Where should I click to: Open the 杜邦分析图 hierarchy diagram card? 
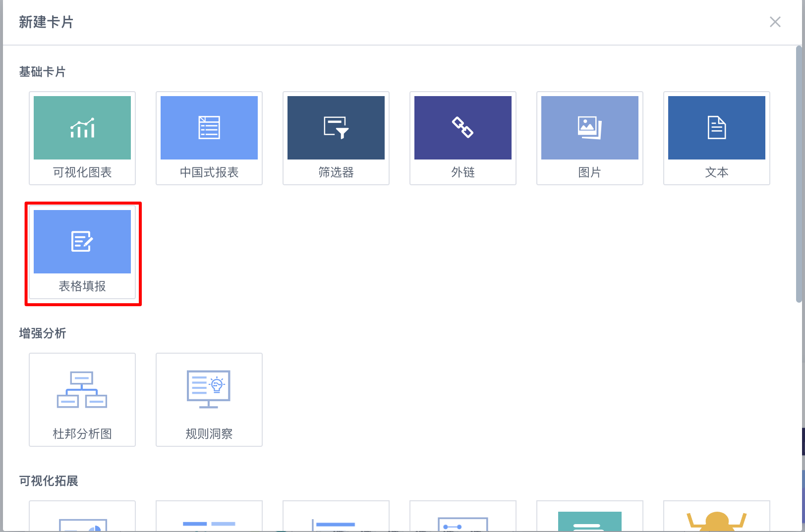(82, 399)
